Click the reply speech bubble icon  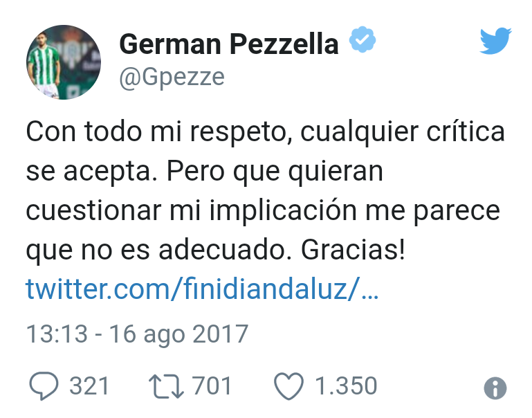pos(44,385)
